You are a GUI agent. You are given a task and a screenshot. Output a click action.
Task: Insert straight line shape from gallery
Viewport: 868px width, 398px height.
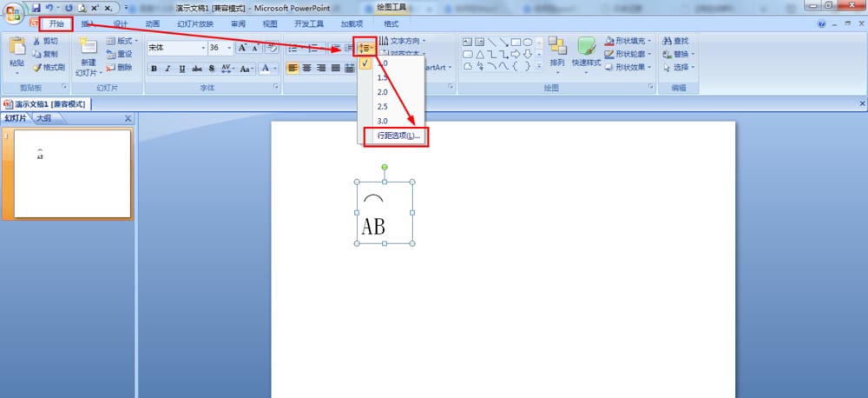click(x=491, y=42)
